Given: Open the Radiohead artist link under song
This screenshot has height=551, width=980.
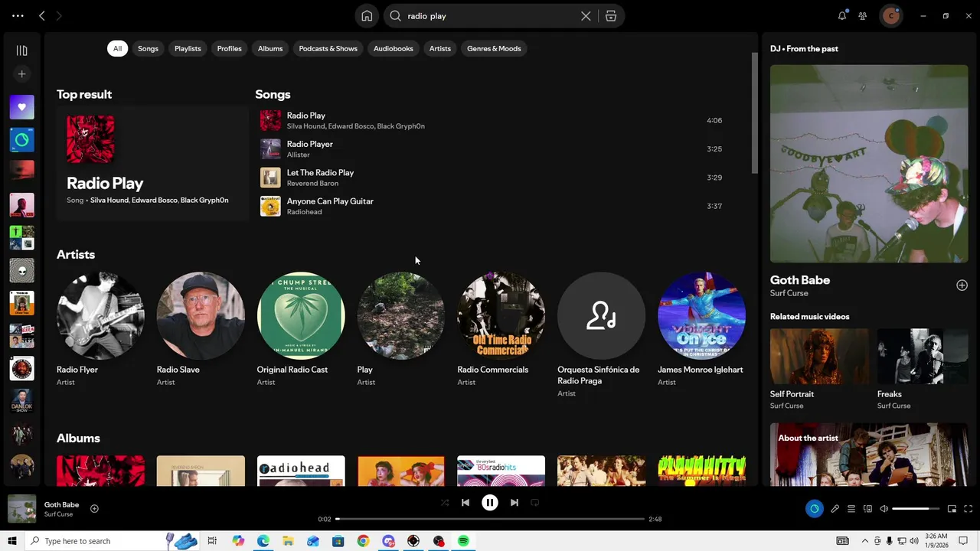Looking at the screenshot, I should click(304, 212).
